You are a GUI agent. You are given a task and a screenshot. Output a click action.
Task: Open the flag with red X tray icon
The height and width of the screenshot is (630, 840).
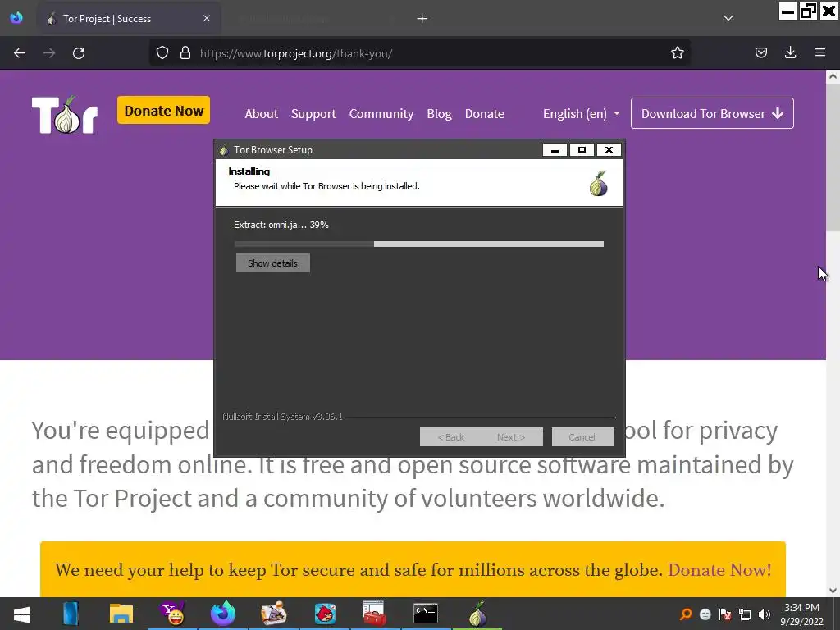[725, 614]
